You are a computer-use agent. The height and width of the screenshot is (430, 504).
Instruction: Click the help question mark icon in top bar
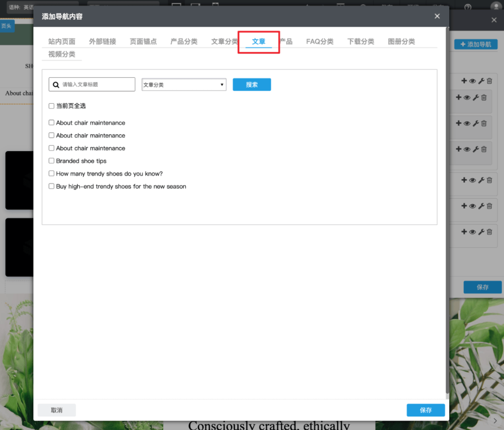tap(468, 7)
